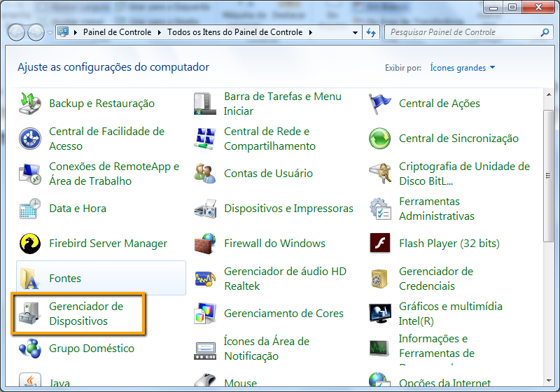Viewport: 560px width, 392px height.
Task: Open the BitLocker Criptografia de Unidade icon
Action: pyautogui.click(x=379, y=174)
